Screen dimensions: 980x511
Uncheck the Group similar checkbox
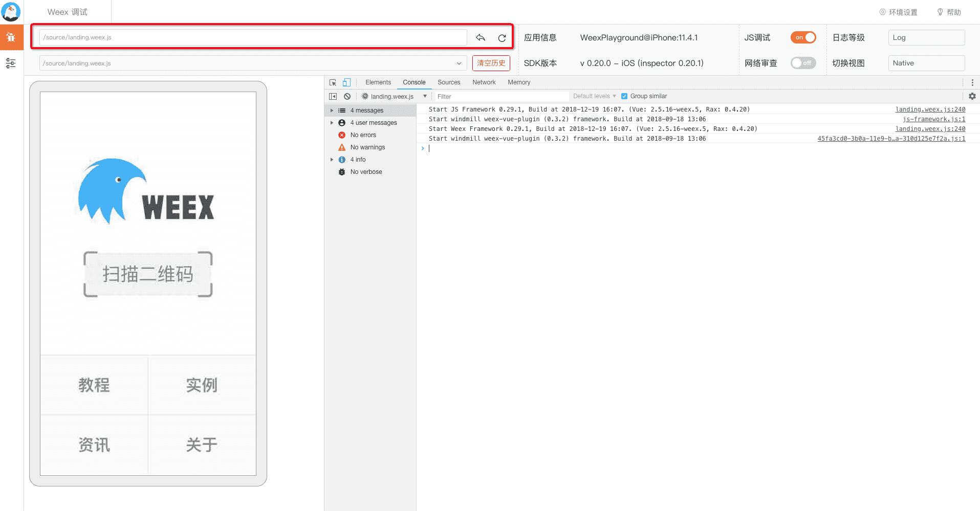[x=624, y=96]
